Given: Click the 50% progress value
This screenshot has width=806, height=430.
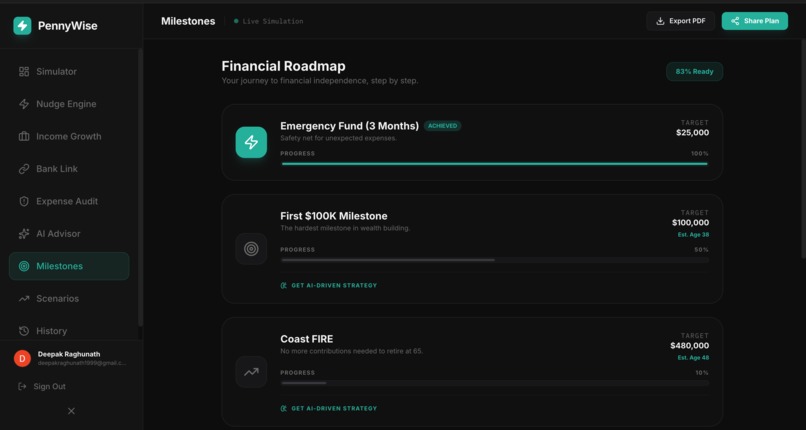Looking at the screenshot, I should (702, 250).
